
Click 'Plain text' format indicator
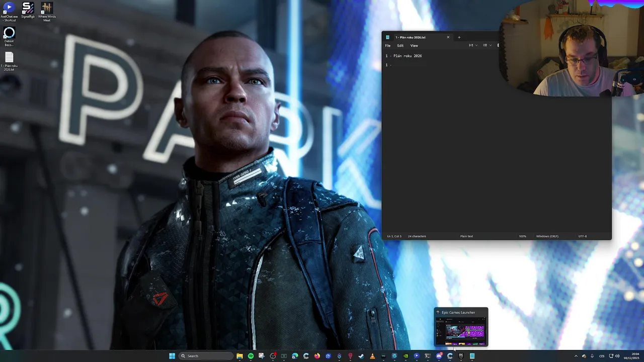coord(466,236)
